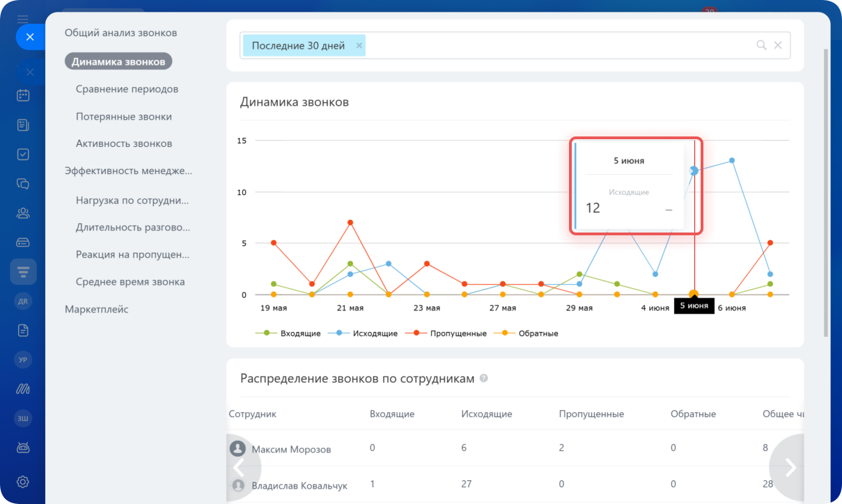
Task: Expand the "Эффективность менедже..." section
Action: [128, 171]
